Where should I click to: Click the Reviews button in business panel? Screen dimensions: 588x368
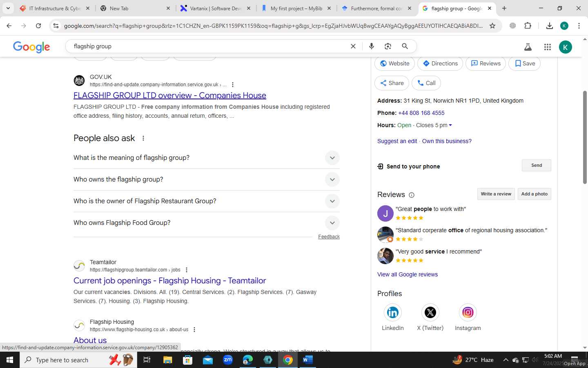(x=486, y=63)
